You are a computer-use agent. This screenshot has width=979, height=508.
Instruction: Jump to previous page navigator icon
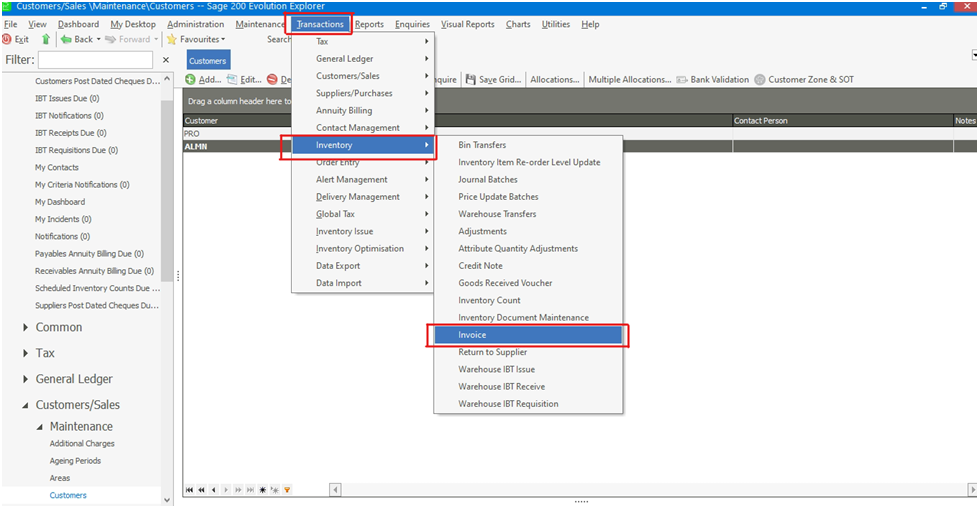201,490
